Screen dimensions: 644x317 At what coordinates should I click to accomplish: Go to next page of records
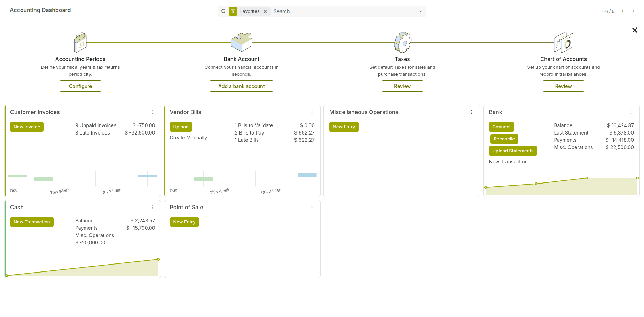(x=633, y=11)
